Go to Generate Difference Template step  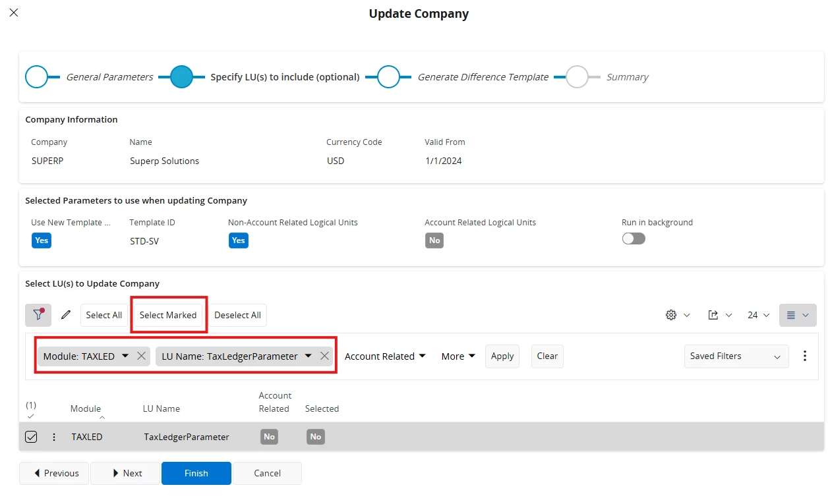388,77
